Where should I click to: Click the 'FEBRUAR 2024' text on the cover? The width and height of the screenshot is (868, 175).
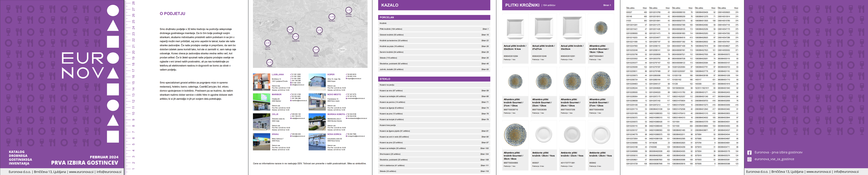tap(104, 157)
